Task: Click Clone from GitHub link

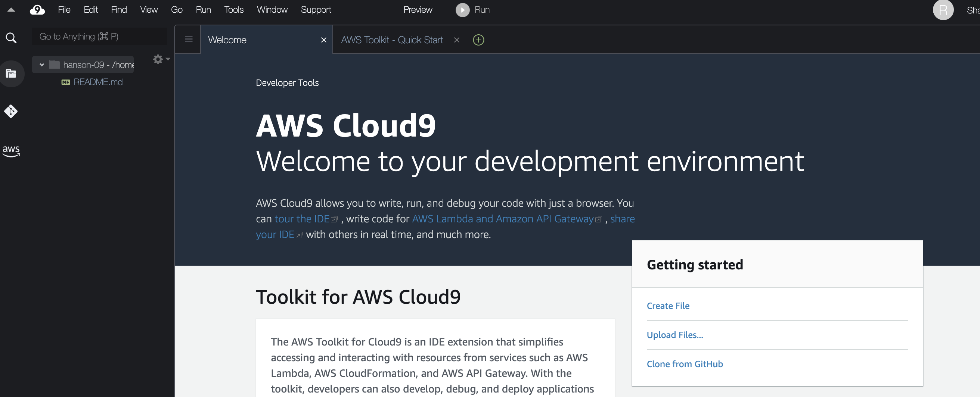Action: 685,364
